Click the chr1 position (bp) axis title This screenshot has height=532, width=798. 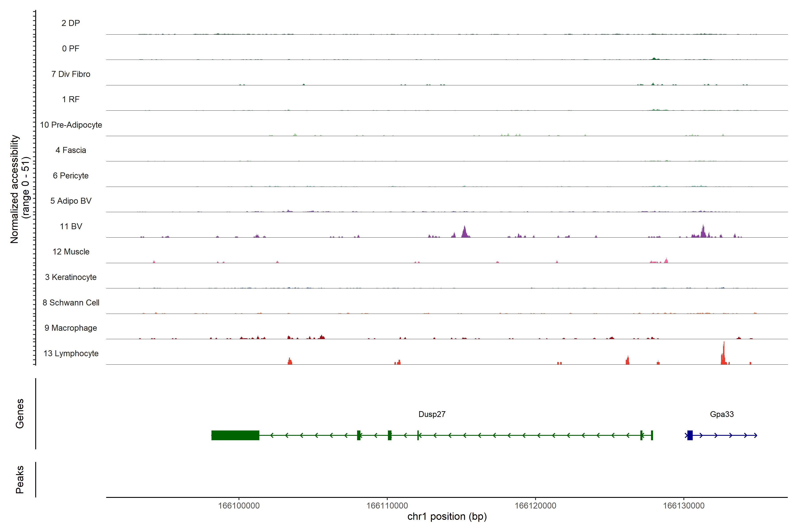(447, 516)
